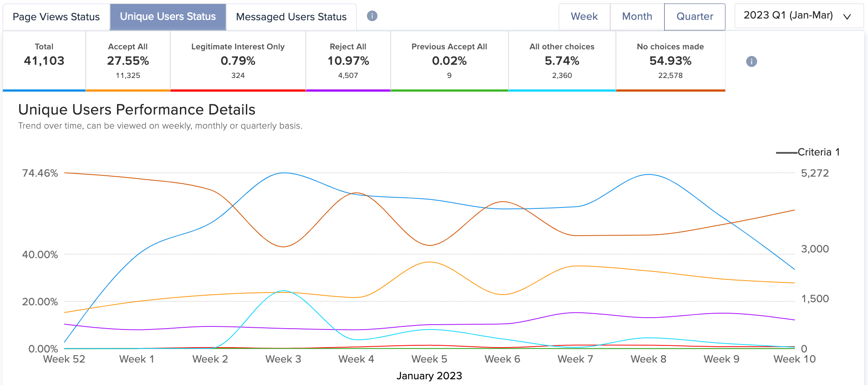This screenshot has width=868, height=385.
Task: Toggle the Accept All 27.55% card
Action: coord(128,61)
